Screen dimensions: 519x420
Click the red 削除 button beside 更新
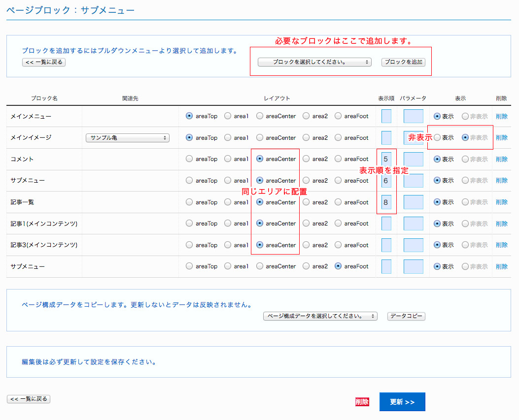[362, 402]
